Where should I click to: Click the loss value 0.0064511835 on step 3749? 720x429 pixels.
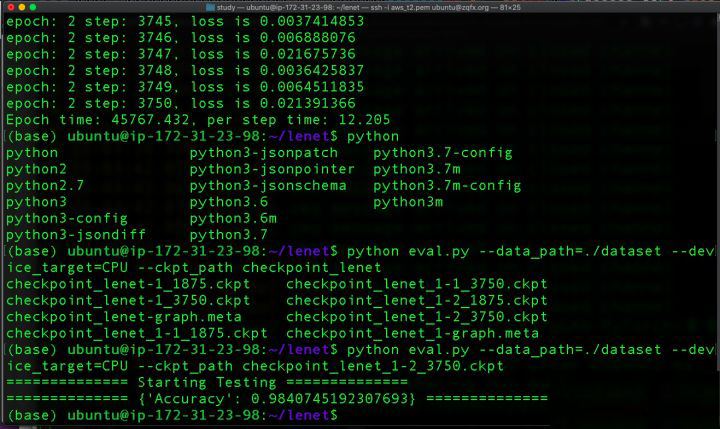coord(312,87)
